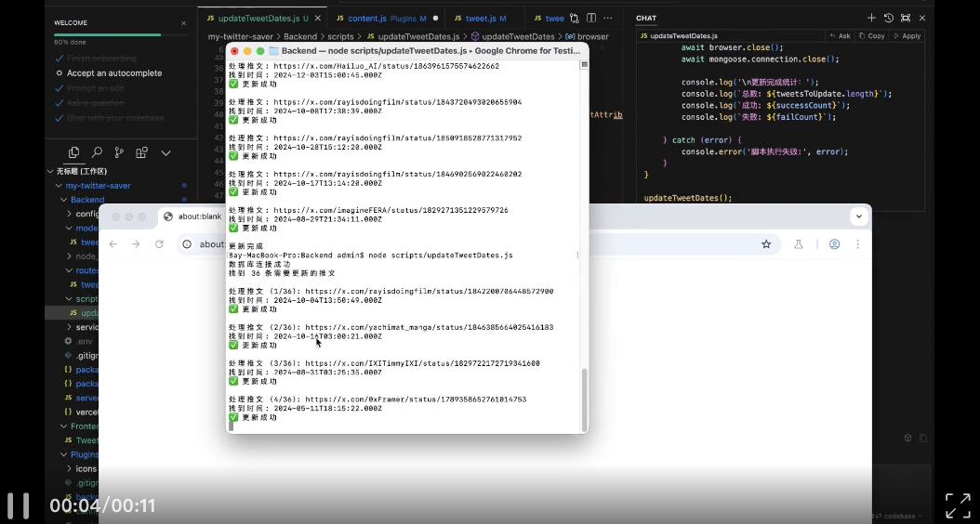Open chat history clock icon
This screenshot has height=524, width=980.
click(x=889, y=18)
